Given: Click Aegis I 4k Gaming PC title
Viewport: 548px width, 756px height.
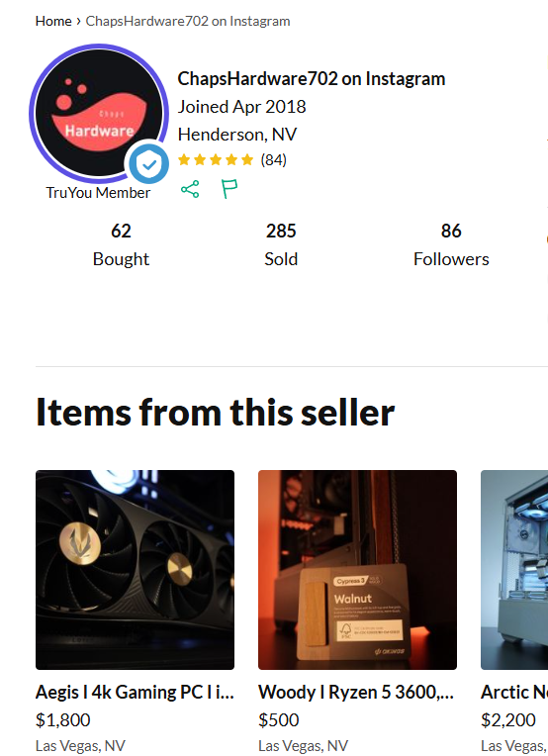Looking at the screenshot, I should (135, 693).
